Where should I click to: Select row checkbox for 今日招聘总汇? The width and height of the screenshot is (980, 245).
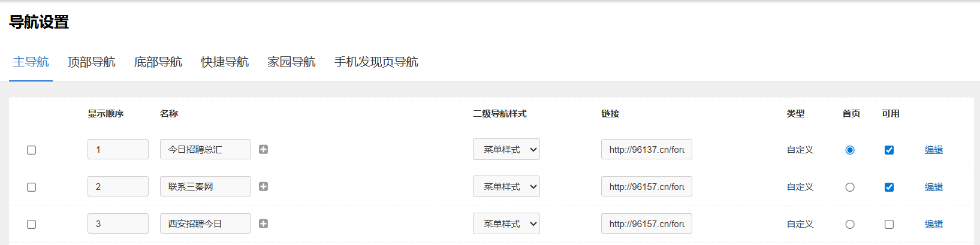coord(32,150)
